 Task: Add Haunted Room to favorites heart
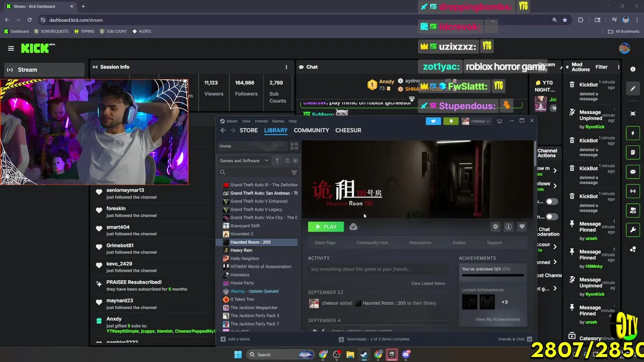coord(522,227)
